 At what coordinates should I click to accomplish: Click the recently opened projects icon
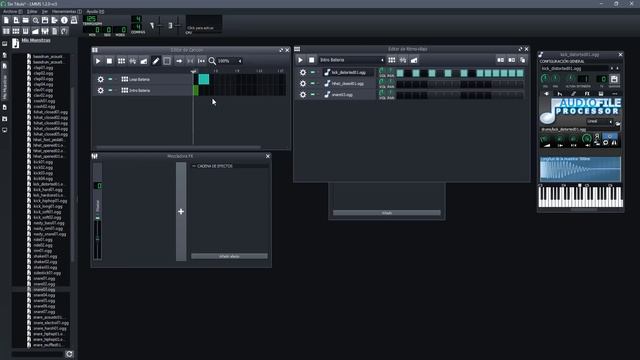point(36,20)
